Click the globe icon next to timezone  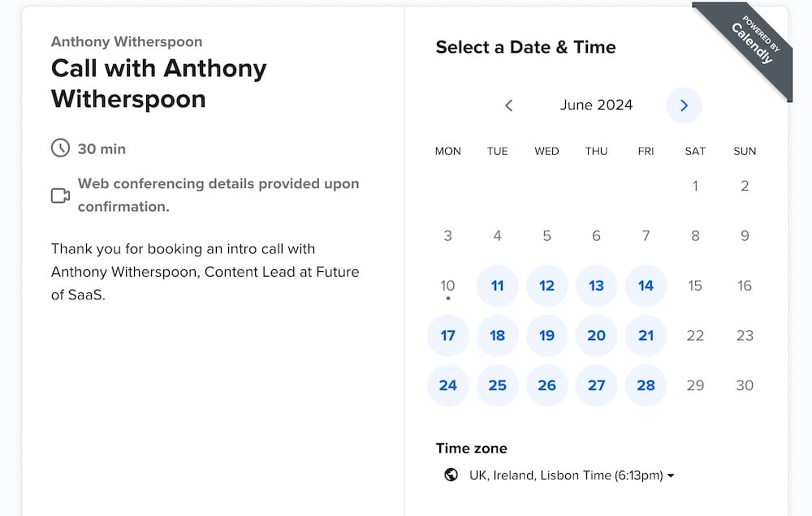click(x=451, y=475)
